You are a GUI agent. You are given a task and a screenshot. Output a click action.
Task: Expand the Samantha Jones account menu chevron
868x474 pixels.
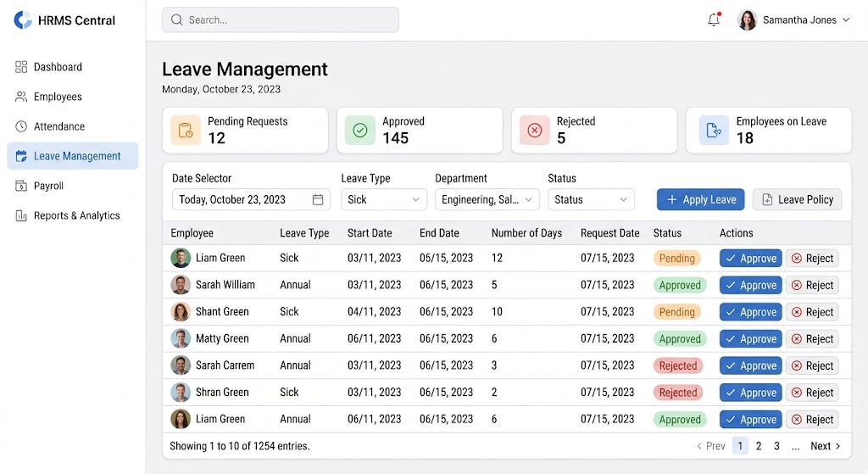pyautogui.click(x=846, y=20)
